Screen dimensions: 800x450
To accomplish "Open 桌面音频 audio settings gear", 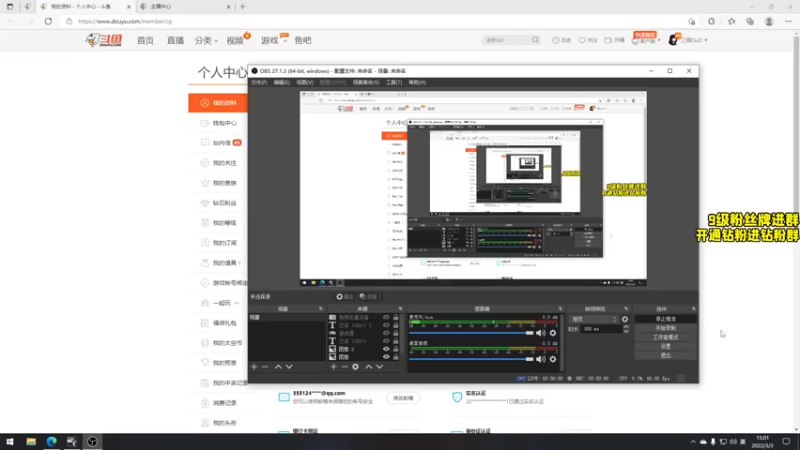I will [553, 359].
